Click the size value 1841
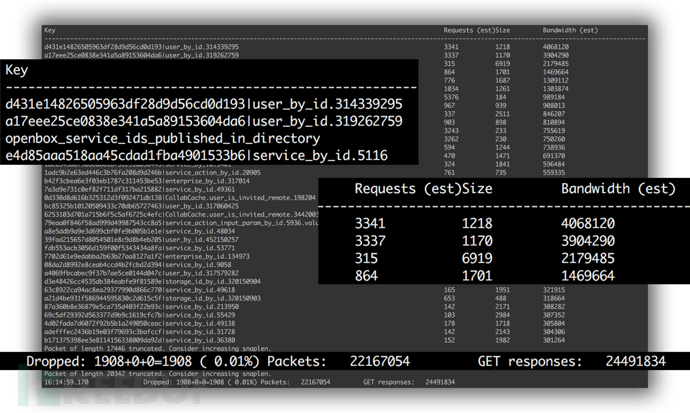 click(x=503, y=164)
